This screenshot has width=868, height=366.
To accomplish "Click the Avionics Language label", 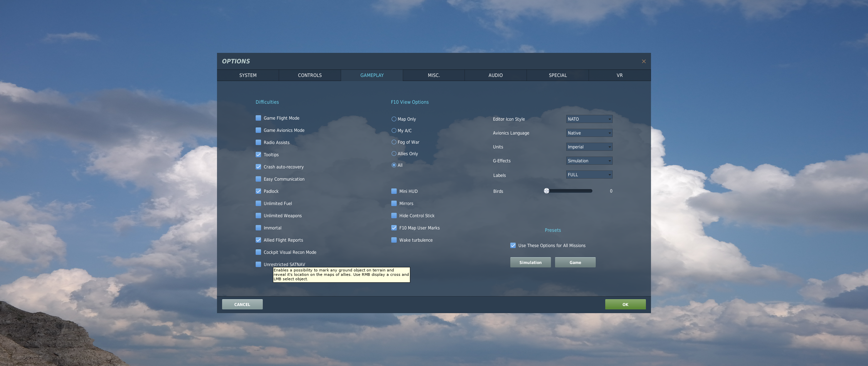I will pyautogui.click(x=511, y=133).
